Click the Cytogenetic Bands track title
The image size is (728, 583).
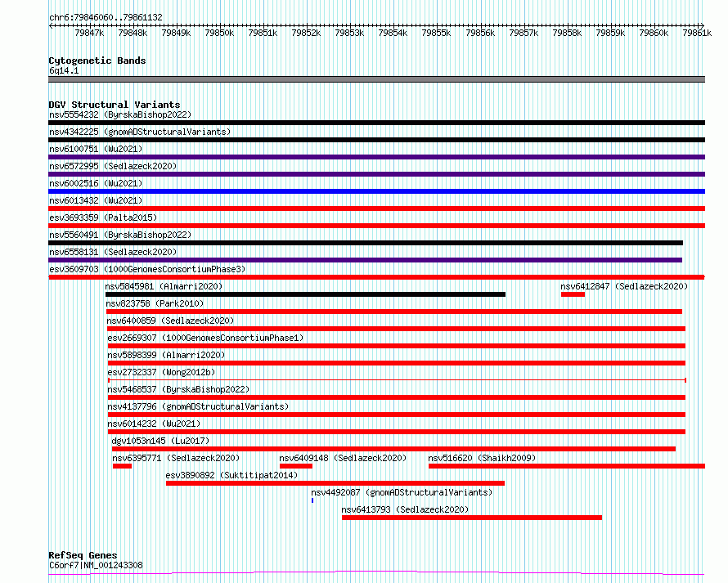[97, 61]
